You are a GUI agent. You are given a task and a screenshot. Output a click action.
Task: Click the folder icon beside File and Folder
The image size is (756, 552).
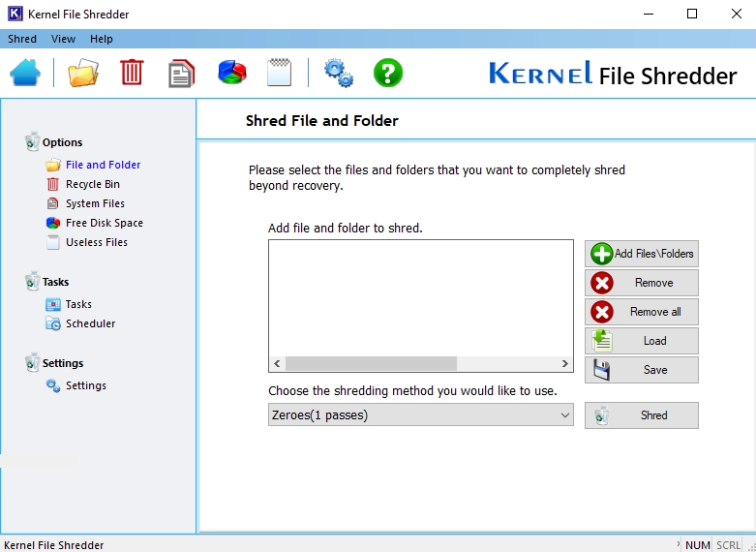point(53,165)
